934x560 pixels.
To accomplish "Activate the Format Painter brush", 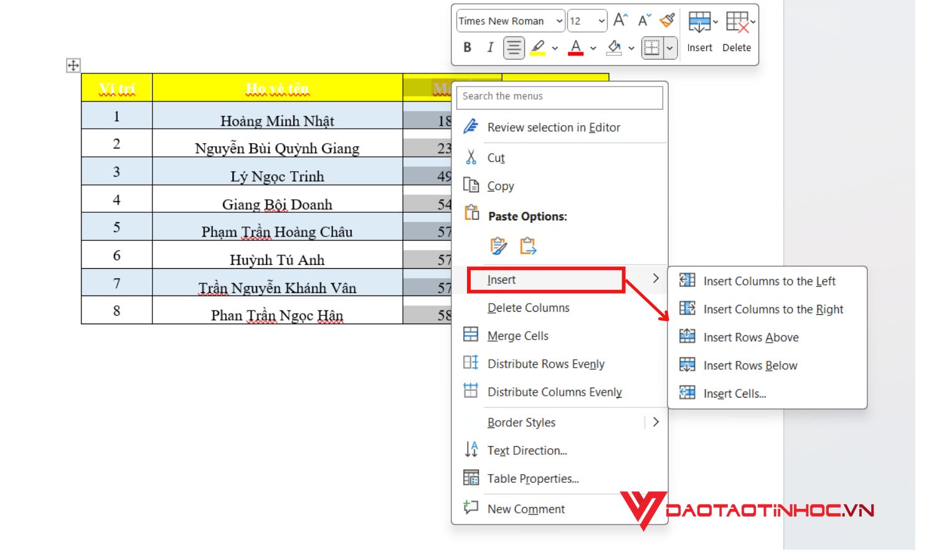I will 667,21.
